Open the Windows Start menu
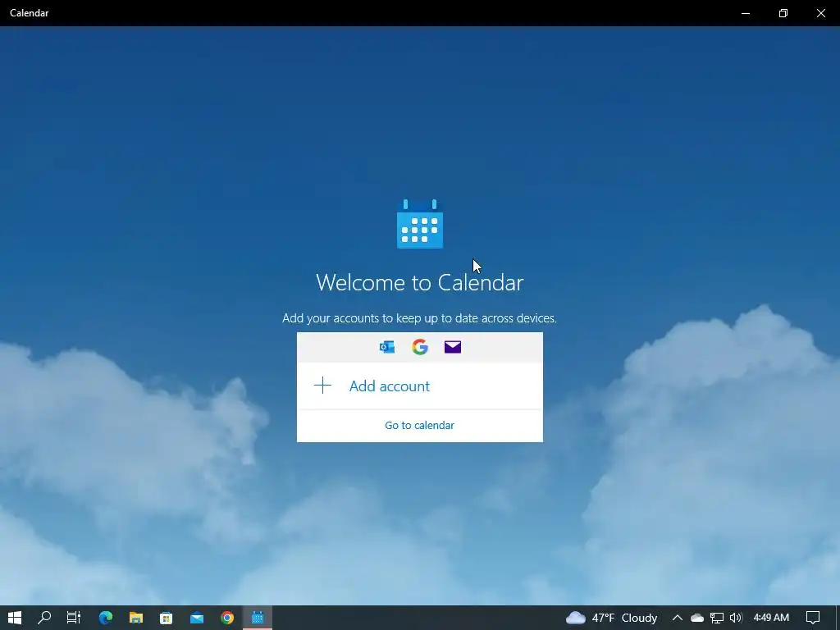 tap(15, 618)
